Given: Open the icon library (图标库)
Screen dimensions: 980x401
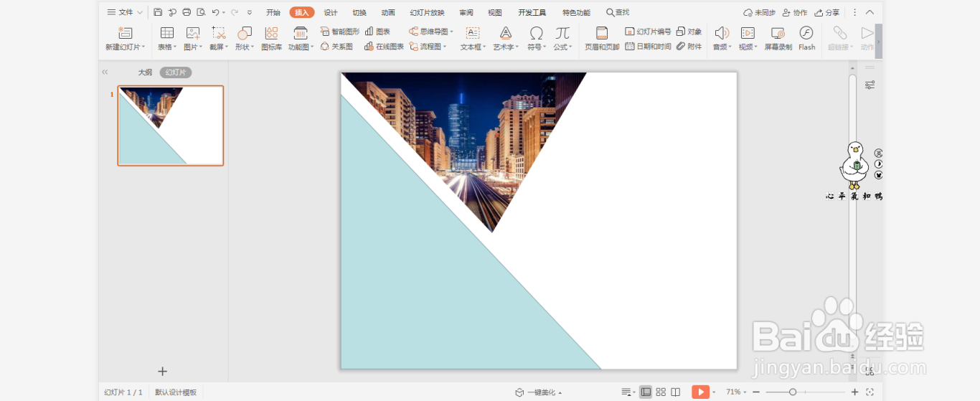Looking at the screenshot, I should coord(271,39).
